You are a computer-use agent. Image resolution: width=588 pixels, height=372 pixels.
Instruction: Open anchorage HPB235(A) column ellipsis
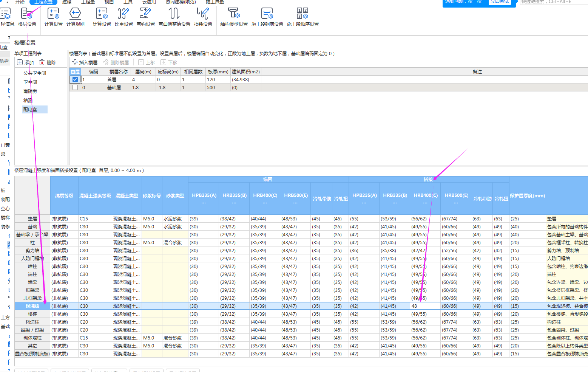[204, 203]
